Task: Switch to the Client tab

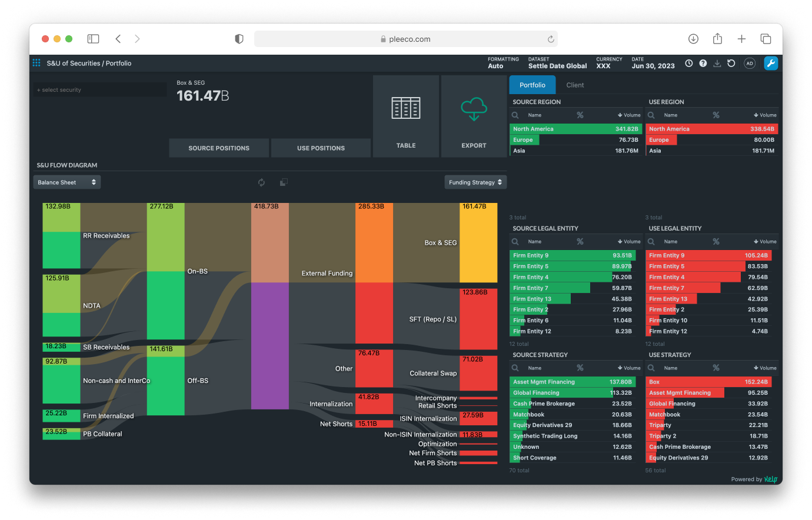Action: [575, 85]
